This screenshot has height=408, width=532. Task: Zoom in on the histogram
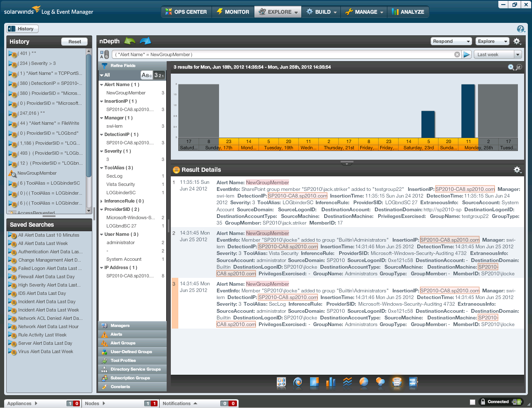[x=519, y=67]
